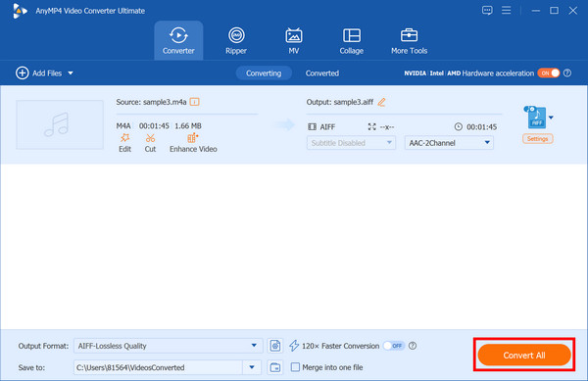Viewport: 588px width, 381px height.
Task: Rename output sample3.aiff with pencil icon
Action: pyautogui.click(x=381, y=102)
